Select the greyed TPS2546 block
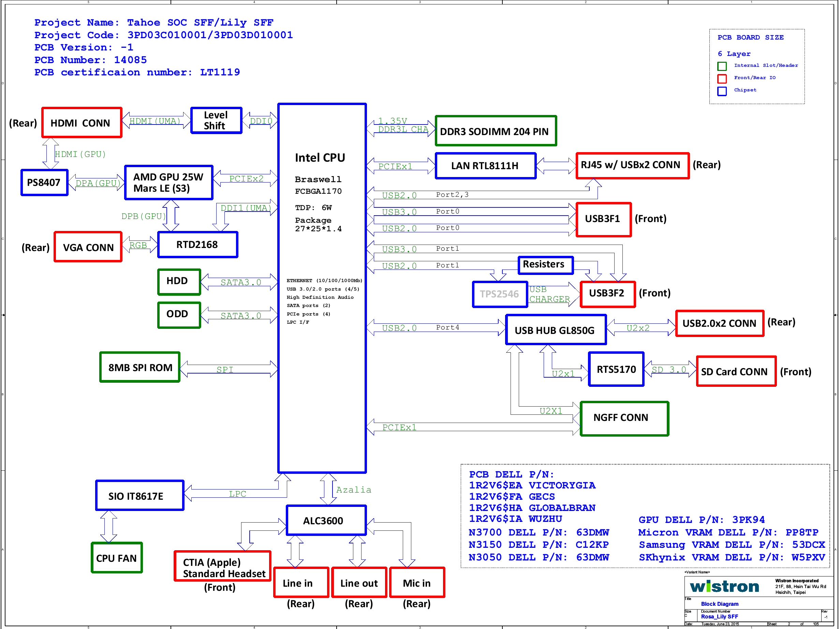The height and width of the screenshot is (629, 840). (x=500, y=294)
